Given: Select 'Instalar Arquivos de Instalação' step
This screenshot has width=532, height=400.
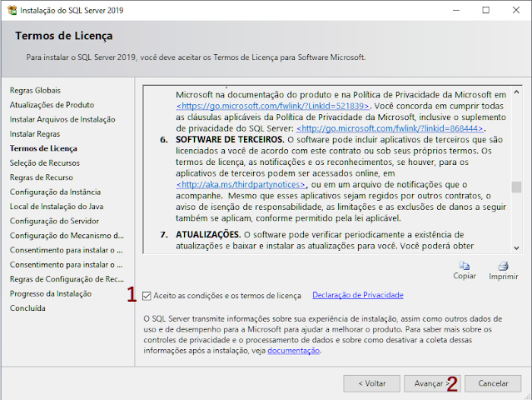Looking at the screenshot, I should 62,119.
